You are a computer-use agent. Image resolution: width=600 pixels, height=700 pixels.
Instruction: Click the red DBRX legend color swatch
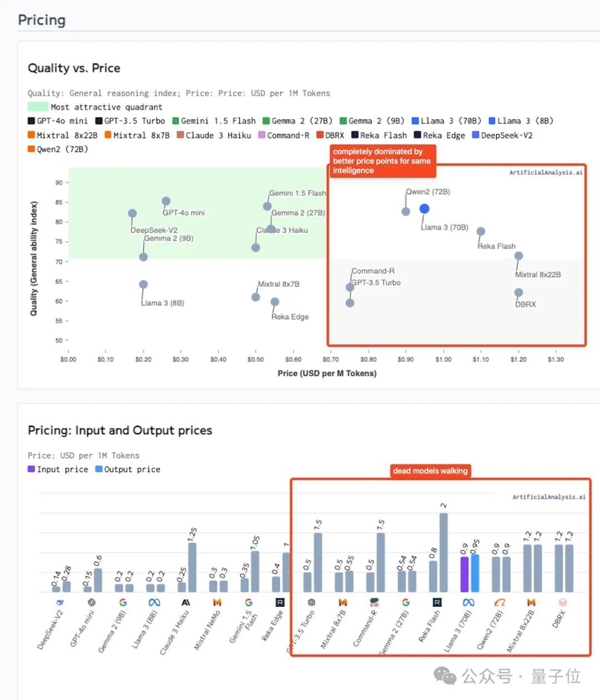click(x=320, y=135)
